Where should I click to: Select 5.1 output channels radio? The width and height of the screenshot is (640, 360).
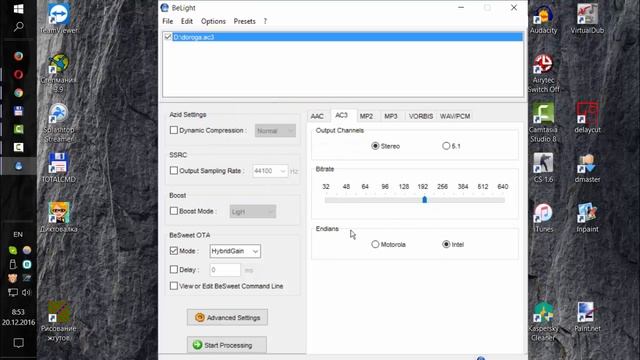point(446,146)
